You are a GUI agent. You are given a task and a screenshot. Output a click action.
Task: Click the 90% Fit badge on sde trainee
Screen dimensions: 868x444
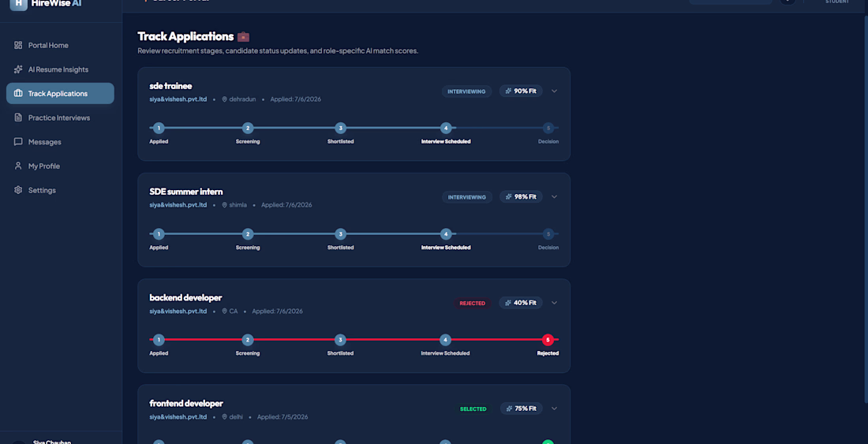tap(521, 91)
